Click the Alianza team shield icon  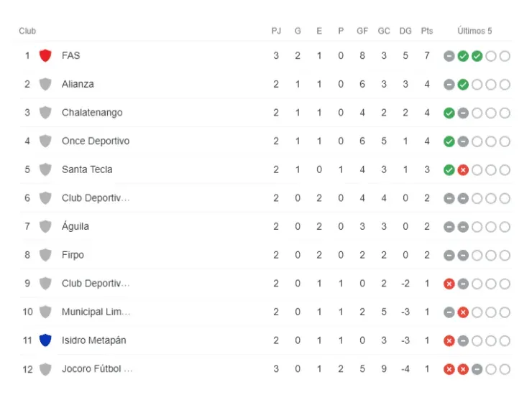pos(45,84)
